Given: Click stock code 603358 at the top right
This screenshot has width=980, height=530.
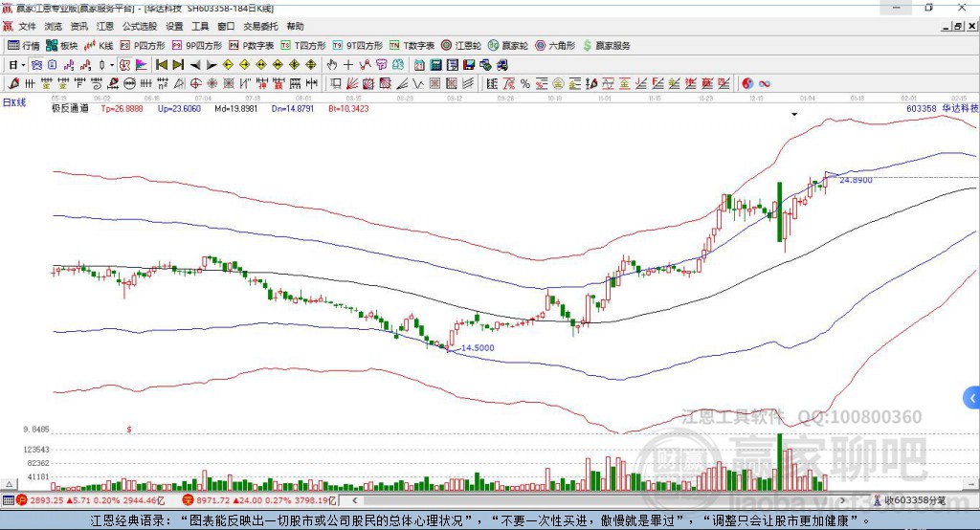Looking at the screenshot, I should tap(922, 108).
